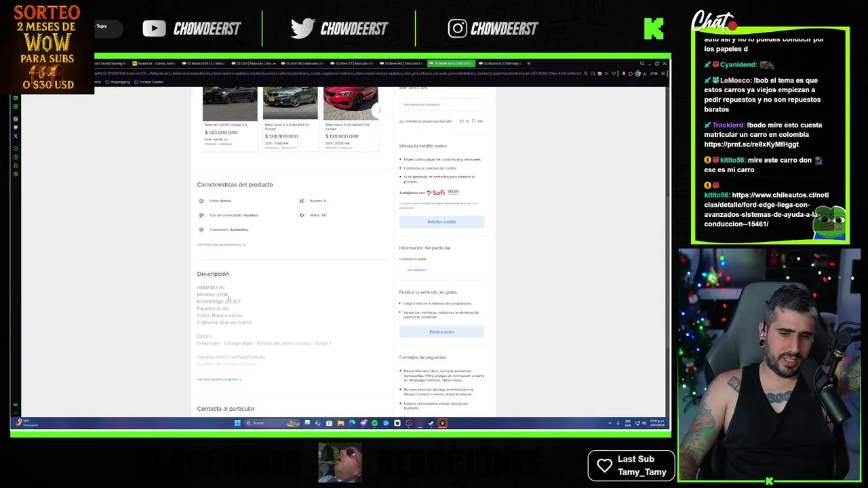Click the Last Sub heart icon

pyautogui.click(x=604, y=465)
